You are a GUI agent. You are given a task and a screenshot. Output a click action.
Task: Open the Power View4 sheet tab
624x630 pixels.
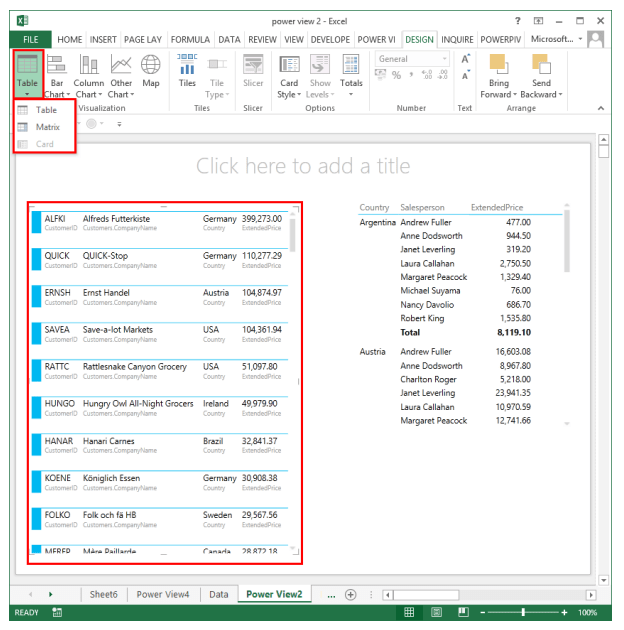[x=163, y=594]
